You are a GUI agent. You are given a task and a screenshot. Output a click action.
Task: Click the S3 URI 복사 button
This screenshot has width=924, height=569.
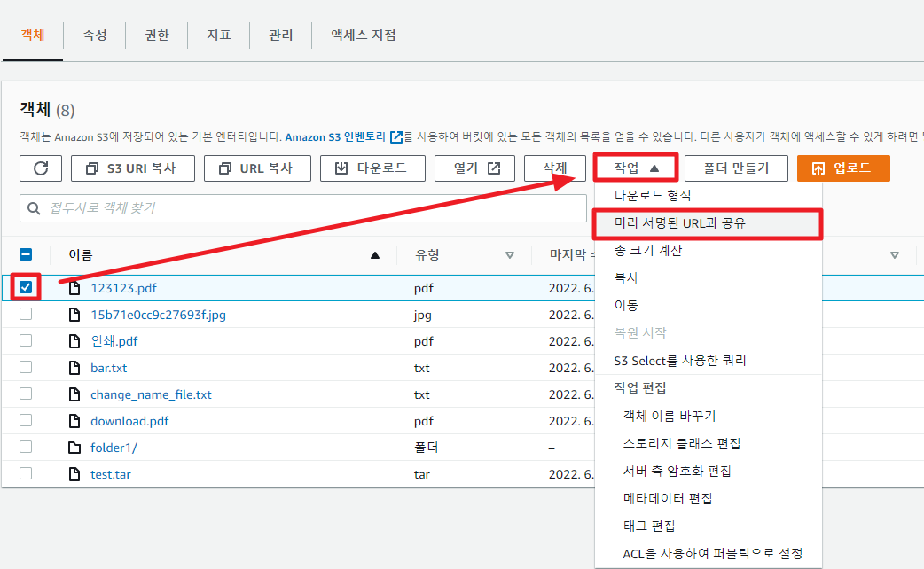click(x=133, y=168)
